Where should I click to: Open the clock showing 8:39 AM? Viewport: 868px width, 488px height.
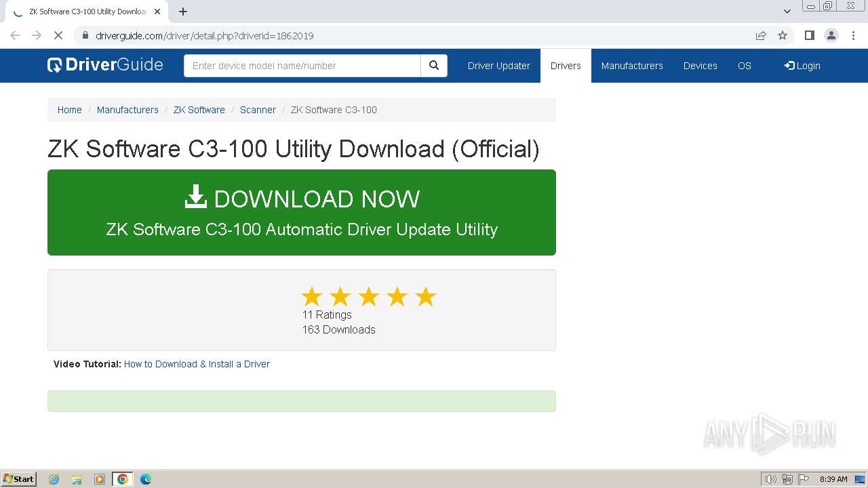pyautogui.click(x=833, y=479)
